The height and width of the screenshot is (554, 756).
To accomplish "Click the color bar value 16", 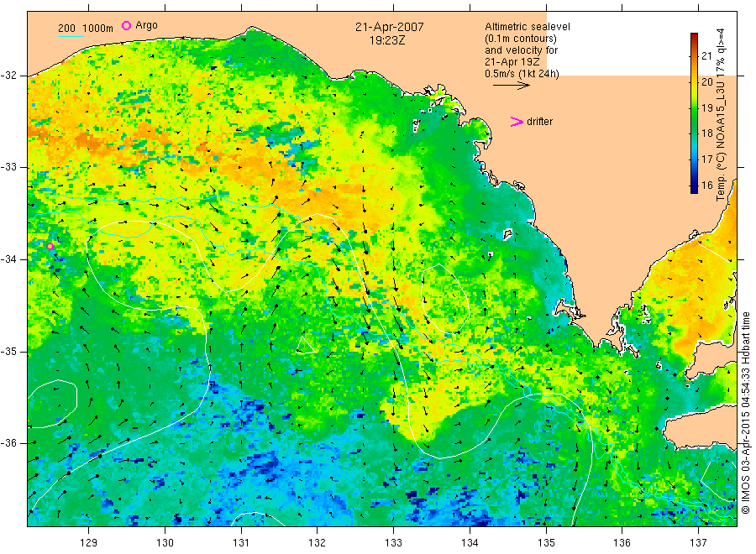I will pos(706,185).
